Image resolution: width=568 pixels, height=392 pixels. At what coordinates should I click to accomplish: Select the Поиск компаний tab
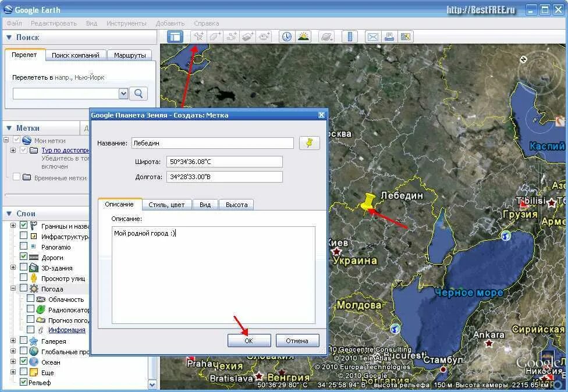tap(75, 55)
